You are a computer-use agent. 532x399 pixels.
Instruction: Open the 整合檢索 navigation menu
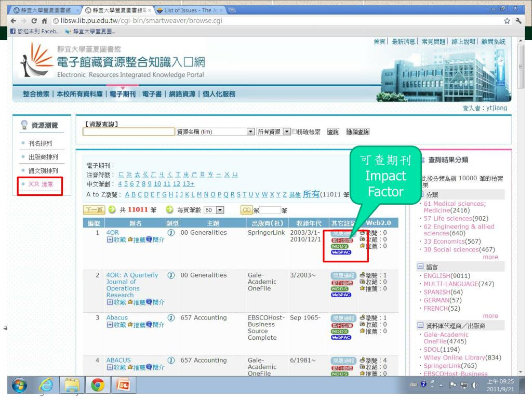[x=36, y=94]
